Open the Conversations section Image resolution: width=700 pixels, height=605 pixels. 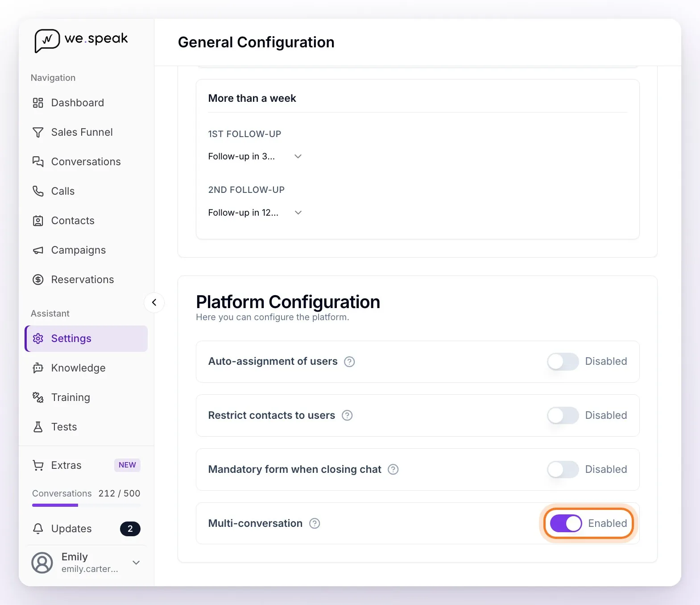tap(86, 162)
